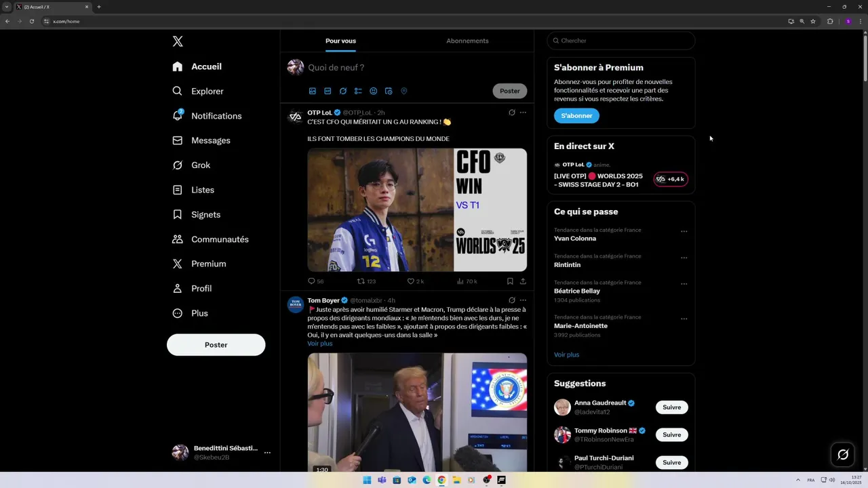Schedule the post with calendar icon
This screenshot has height=488, width=868.
pos(389,91)
